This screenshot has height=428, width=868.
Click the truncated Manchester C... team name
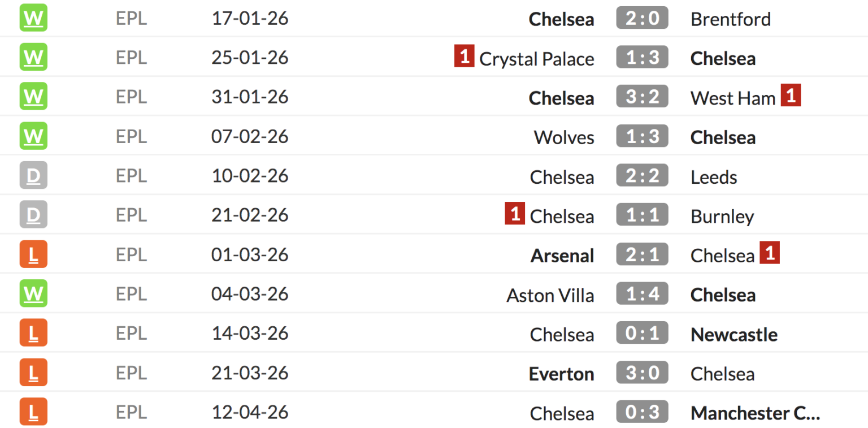pos(756,413)
